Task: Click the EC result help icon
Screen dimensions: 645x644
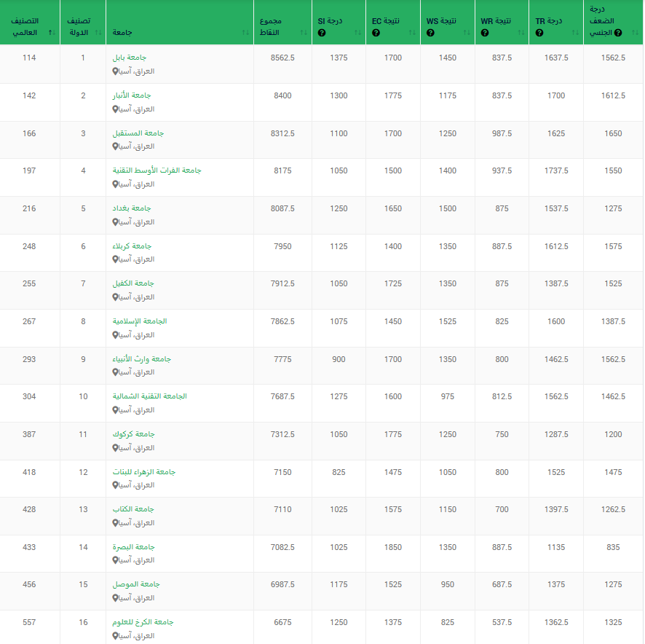Action: [376, 33]
